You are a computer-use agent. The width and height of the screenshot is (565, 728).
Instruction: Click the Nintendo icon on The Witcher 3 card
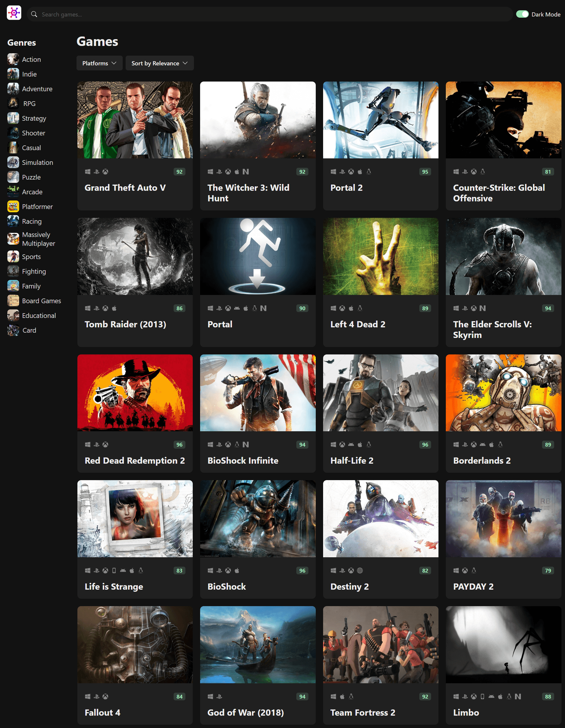[245, 171]
